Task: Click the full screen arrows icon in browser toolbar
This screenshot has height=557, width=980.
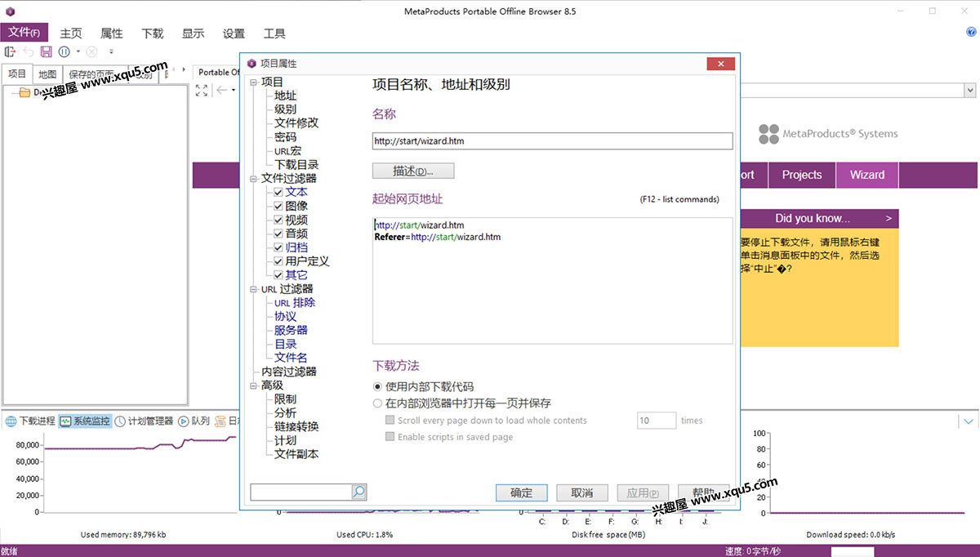Action: pyautogui.click(x=202, y=90)
